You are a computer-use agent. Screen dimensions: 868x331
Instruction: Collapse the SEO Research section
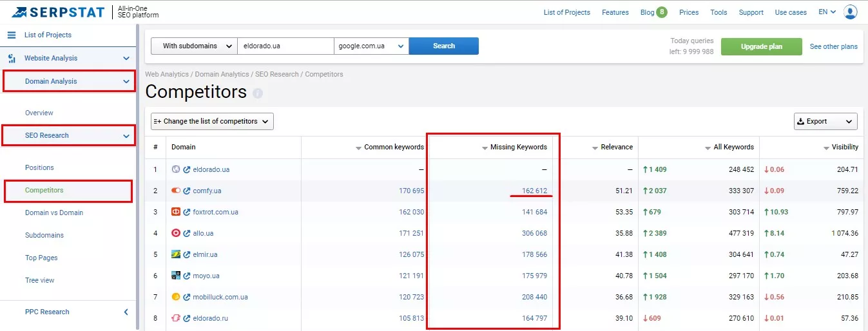click(x=126, y=135)
